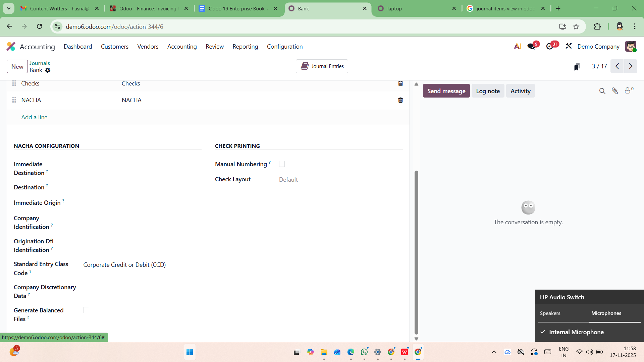Delete the Checks payment method row
This screenshot has width=644, height=362.
(400, 83)
